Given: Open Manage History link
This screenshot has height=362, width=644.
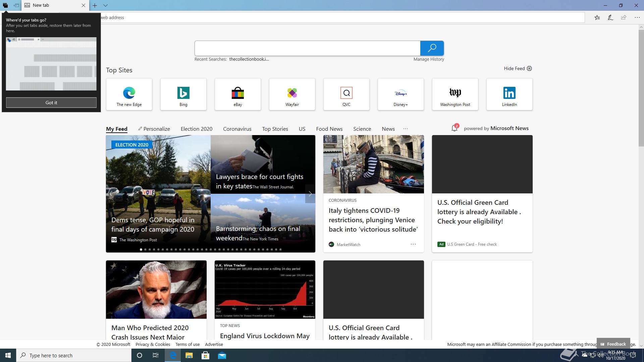Looking at the screenshot, I should pyautogui.click(x=429, y=59).
